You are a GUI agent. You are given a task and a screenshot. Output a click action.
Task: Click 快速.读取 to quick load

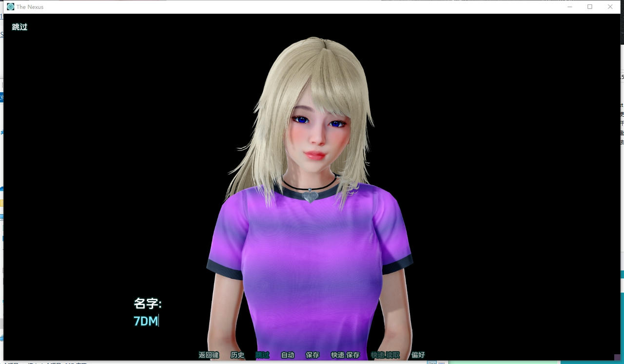[x=386, y=355]
